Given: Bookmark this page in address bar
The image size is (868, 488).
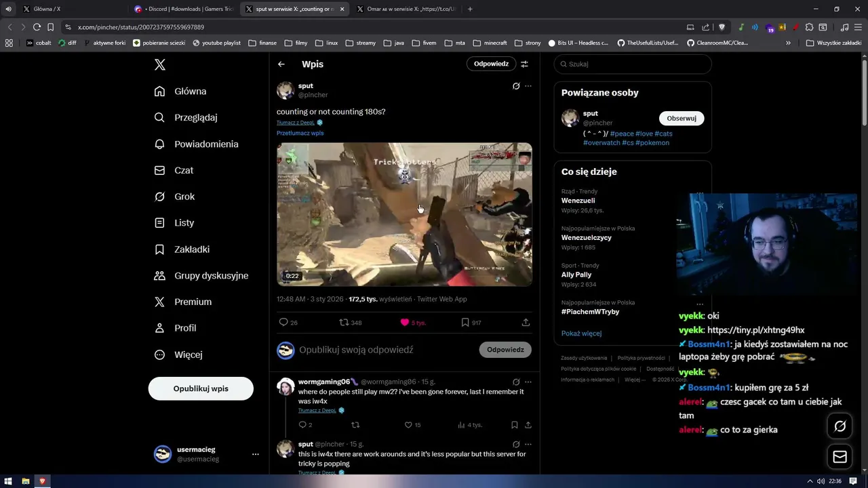Looking at the screenshot, I should pyautogui.click(x=50, y=27).
